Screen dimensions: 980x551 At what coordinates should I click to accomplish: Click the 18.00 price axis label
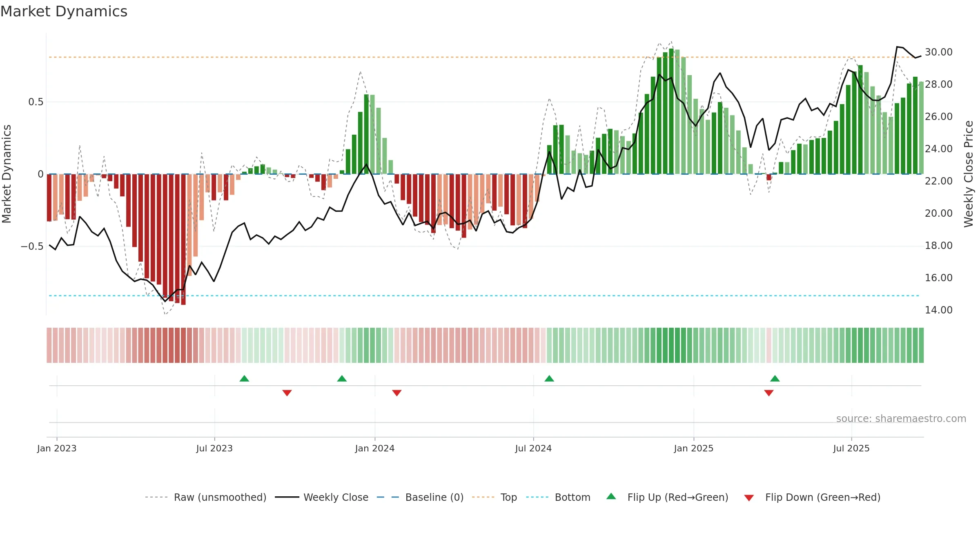point(939,246)
